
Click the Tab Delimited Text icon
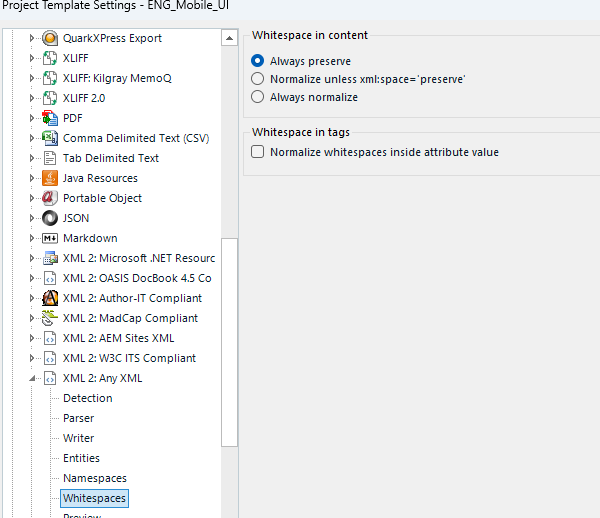pyautogui.click(x=50, y=158)
